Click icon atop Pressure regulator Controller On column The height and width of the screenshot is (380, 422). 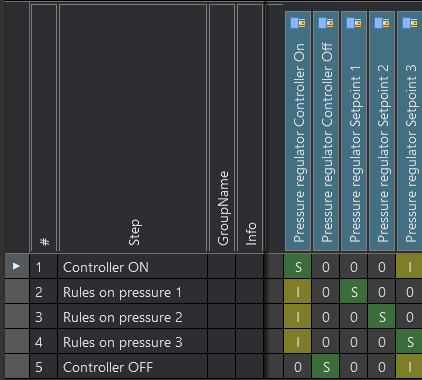[298, 23]
